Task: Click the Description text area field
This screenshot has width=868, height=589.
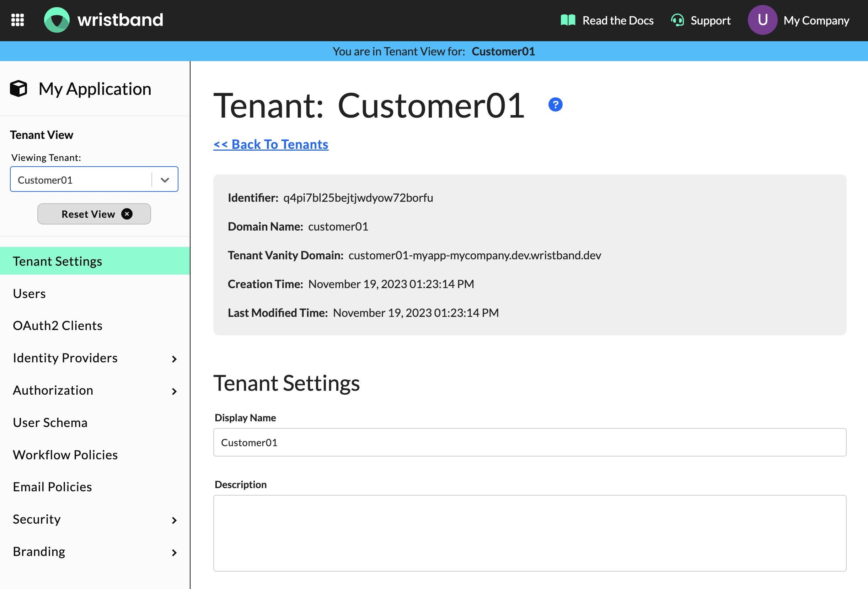Action: pyautogui.click(x=529, y=532)
